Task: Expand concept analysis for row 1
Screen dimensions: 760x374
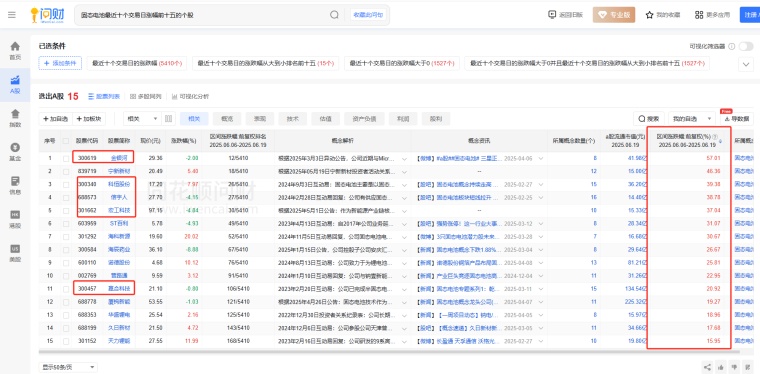Action: 405,158
